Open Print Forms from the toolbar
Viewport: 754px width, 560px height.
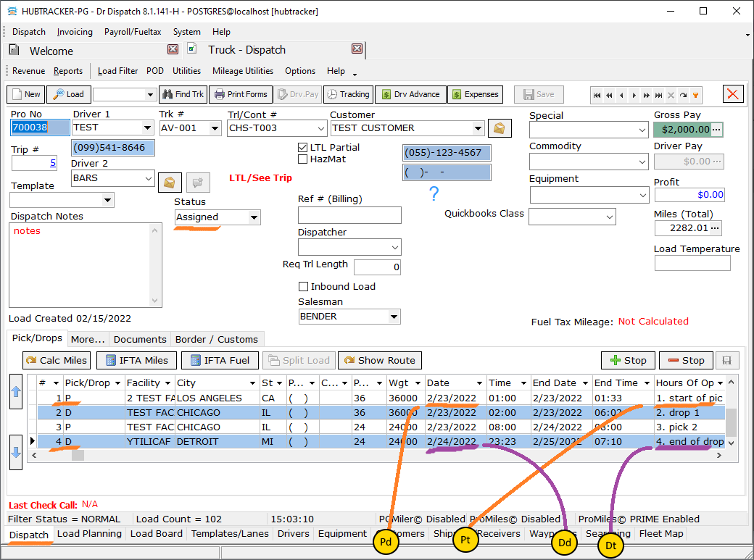(x=240, y=94)
